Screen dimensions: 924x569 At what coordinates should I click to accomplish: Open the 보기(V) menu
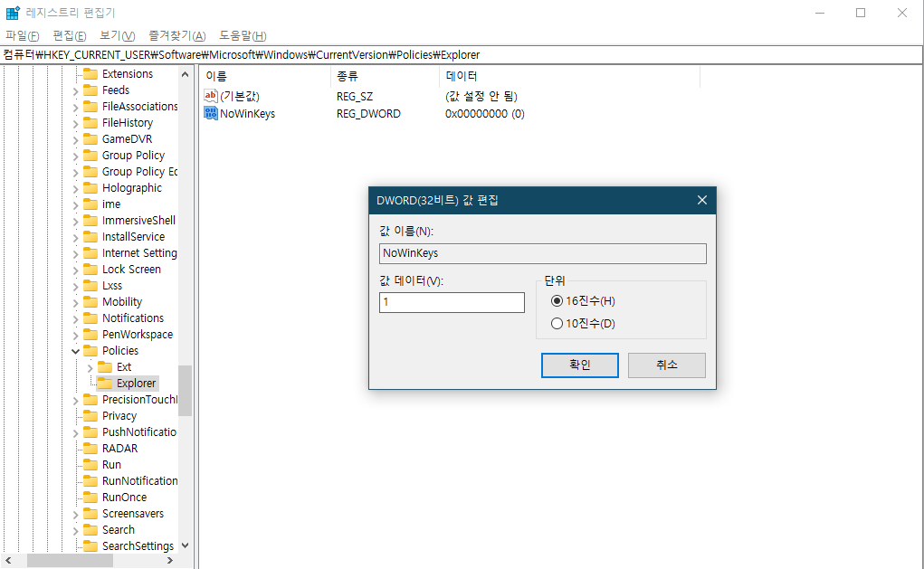pyautogui.click(x=118, y=36)
